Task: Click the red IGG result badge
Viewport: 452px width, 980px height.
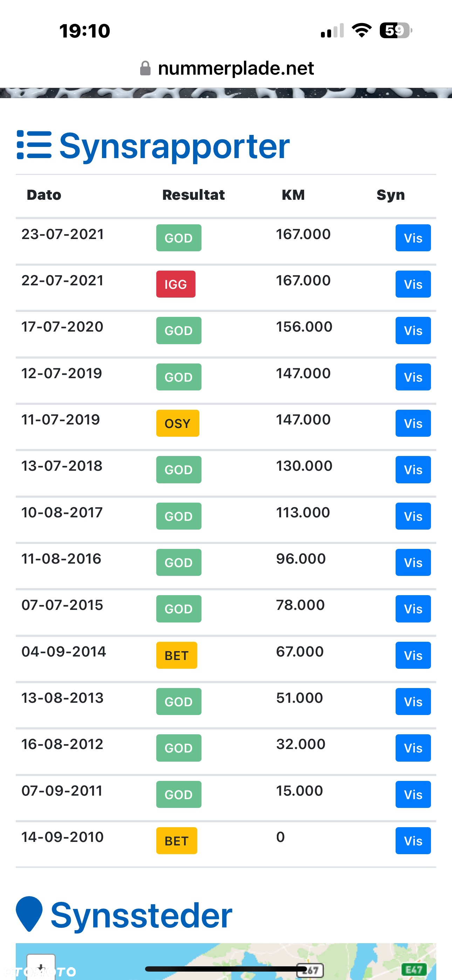Action: (176, 284)
